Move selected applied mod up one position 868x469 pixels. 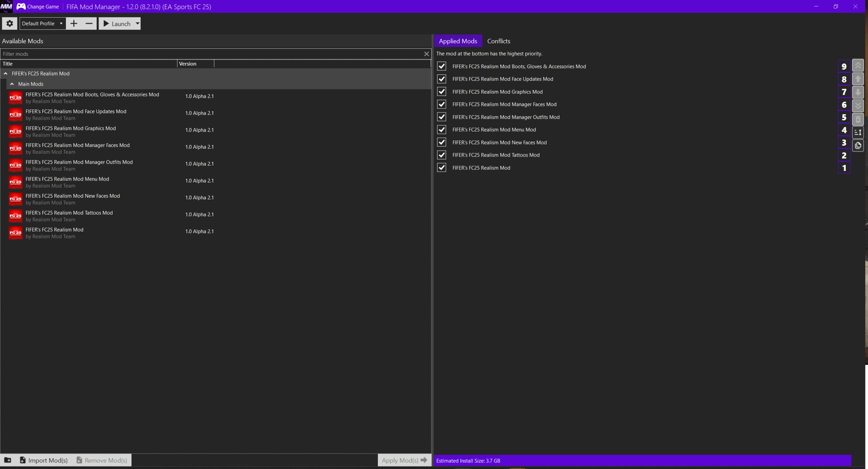(858, 79)
